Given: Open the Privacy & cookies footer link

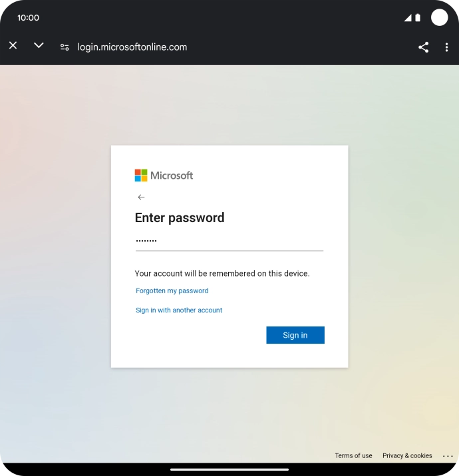Looking at the screenshot, I should (x=407, y=456).
